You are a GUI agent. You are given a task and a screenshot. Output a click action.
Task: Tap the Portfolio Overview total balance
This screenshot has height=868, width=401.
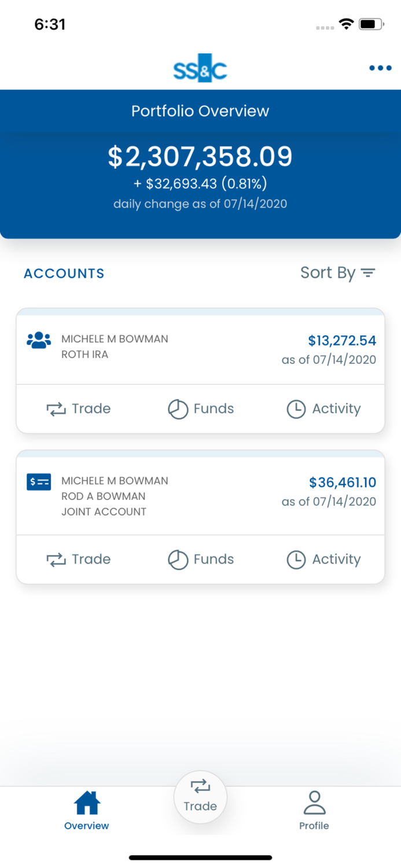[200, 156]
